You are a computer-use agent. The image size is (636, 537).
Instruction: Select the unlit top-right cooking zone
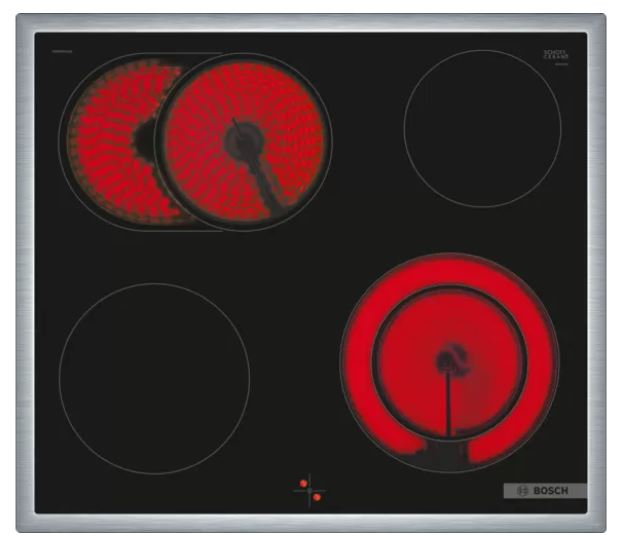point(482,129)
